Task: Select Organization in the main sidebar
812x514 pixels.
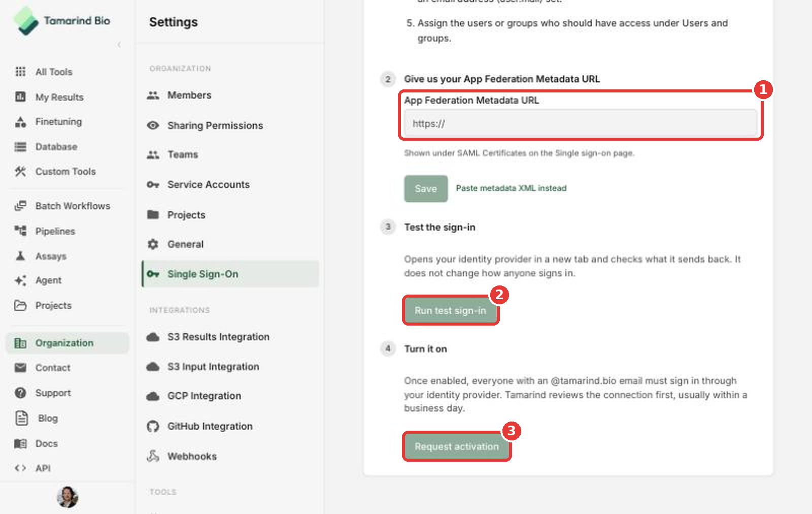Action: pos(67,343)
